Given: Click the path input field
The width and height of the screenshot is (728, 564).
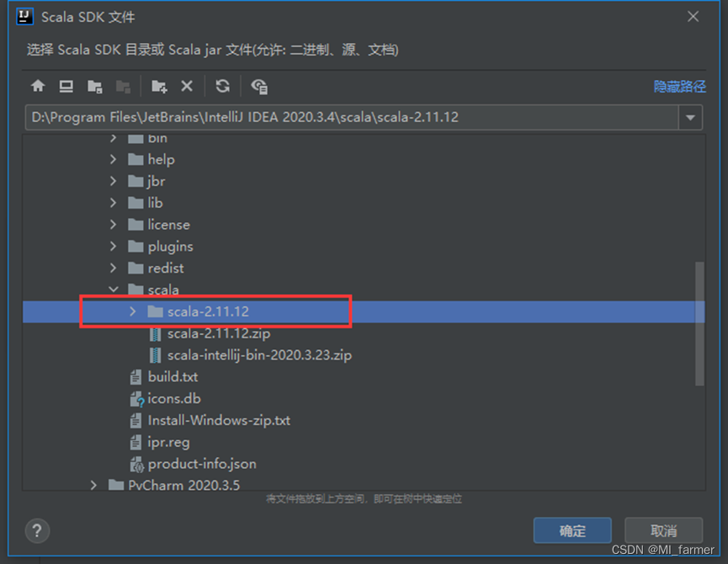Looking at the screenshot, I should [337, 117].
